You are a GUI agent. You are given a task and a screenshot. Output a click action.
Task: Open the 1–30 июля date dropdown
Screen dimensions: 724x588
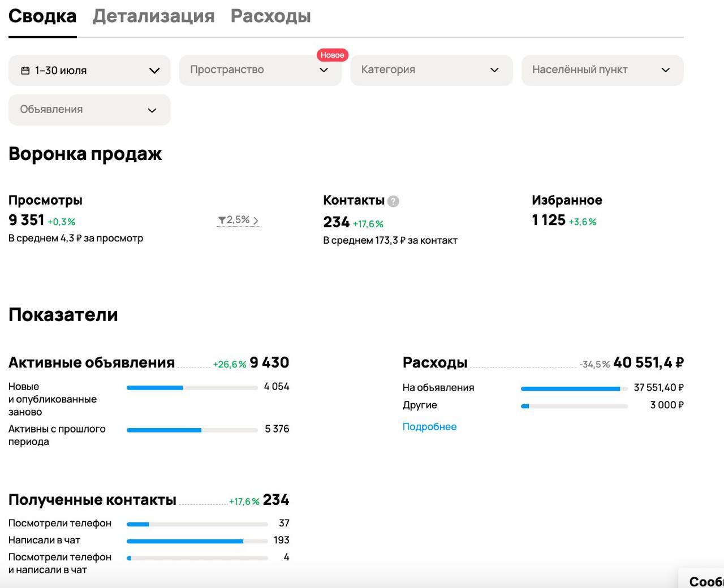pos(89,71)
